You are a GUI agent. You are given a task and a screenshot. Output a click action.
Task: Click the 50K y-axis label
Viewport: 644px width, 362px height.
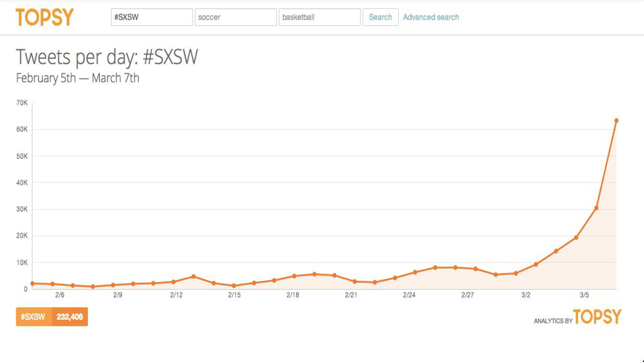pyautogui.click(x=22, y=156)
